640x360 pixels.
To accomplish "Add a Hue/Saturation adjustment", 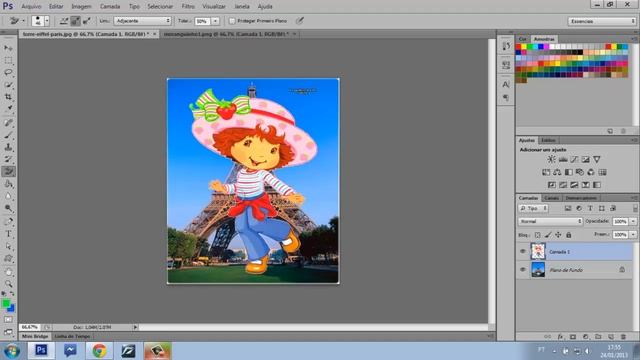I will [546, 172].
